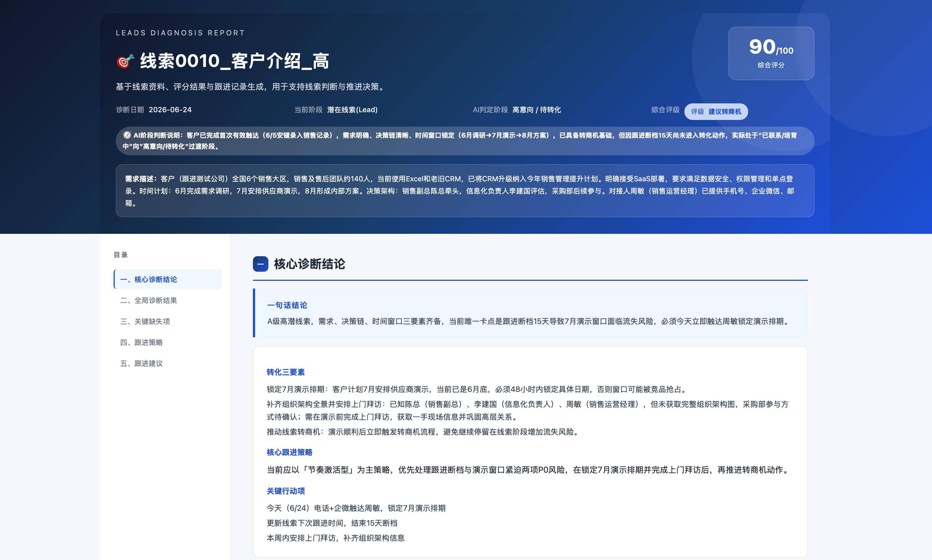Click the A级高潜线索 conclusion sentence
This screenshot has height=560, width=932.
[529, 321]
